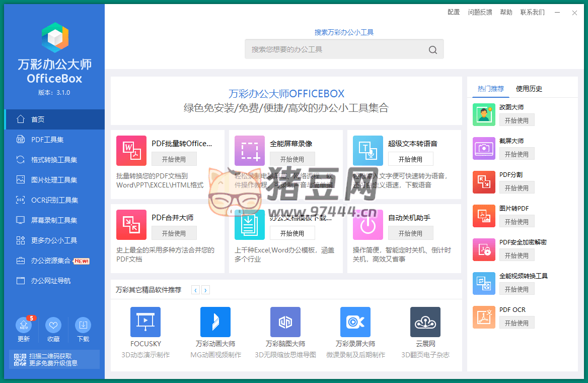Click the 更新 icon with badge
The width and height of the screenshot is (588, 383).
pos(24,325)
